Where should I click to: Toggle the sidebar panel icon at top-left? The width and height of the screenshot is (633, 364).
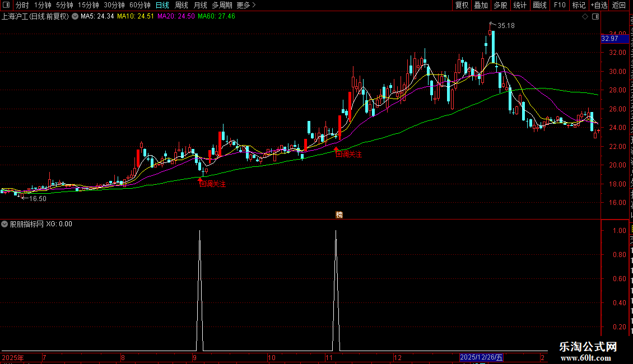6,5
